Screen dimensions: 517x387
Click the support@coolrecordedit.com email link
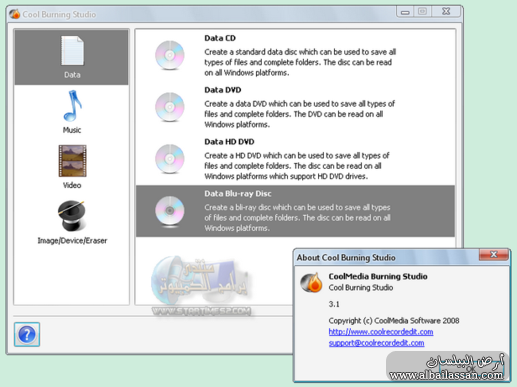[376, 343]
